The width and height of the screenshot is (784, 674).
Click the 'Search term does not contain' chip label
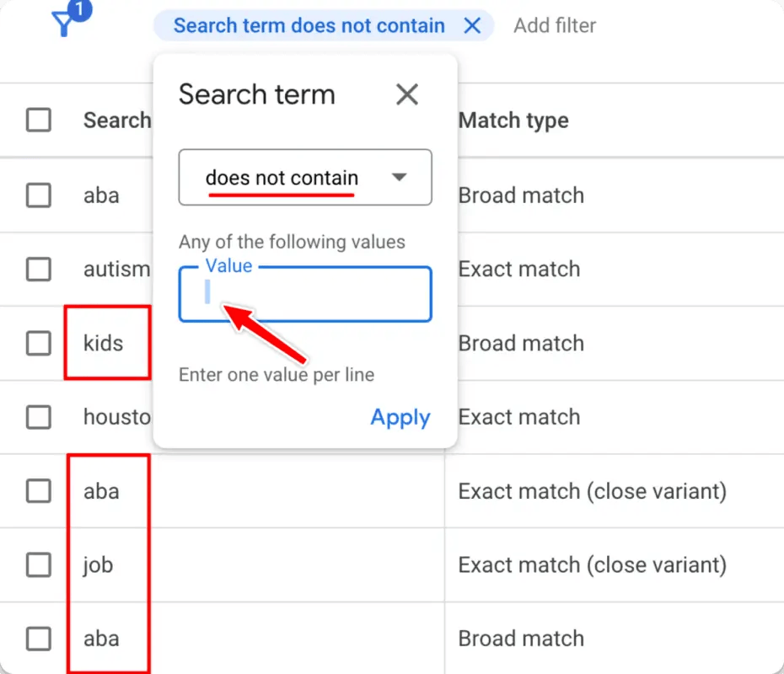308,25
